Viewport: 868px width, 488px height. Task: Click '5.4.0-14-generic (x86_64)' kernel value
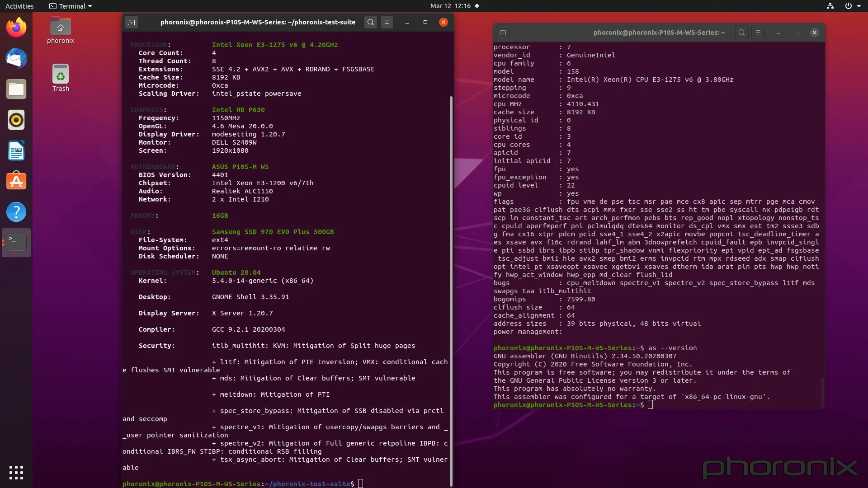[263, 281]
